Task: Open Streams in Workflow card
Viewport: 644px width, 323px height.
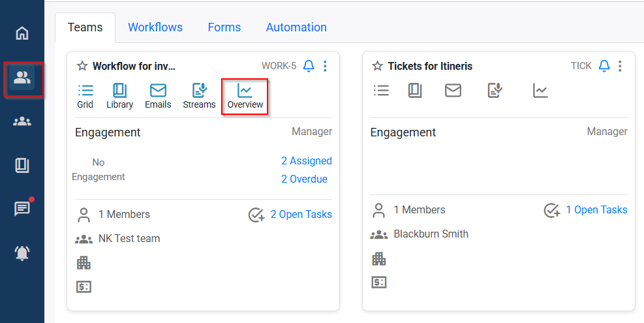Action: coord(199,96)
